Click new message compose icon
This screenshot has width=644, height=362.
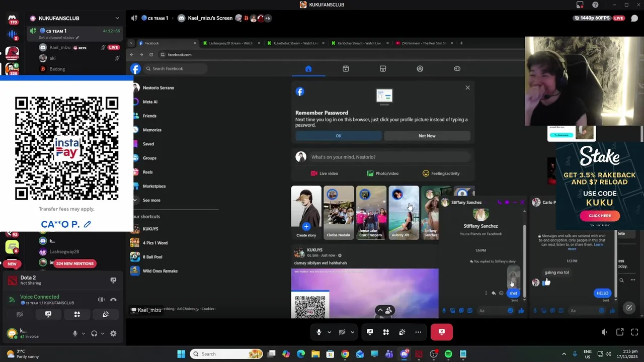pyautogui.click(x=629, y=308)
